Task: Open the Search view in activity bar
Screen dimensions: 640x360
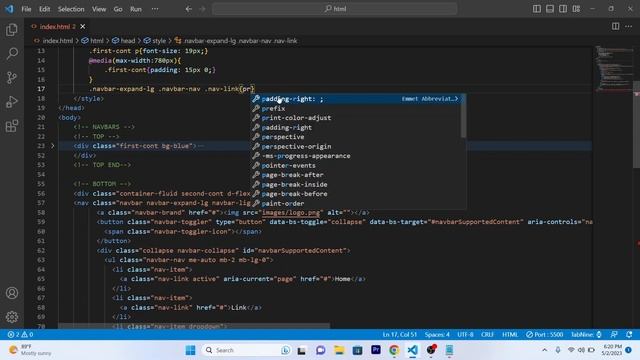Action: [12, 53]
